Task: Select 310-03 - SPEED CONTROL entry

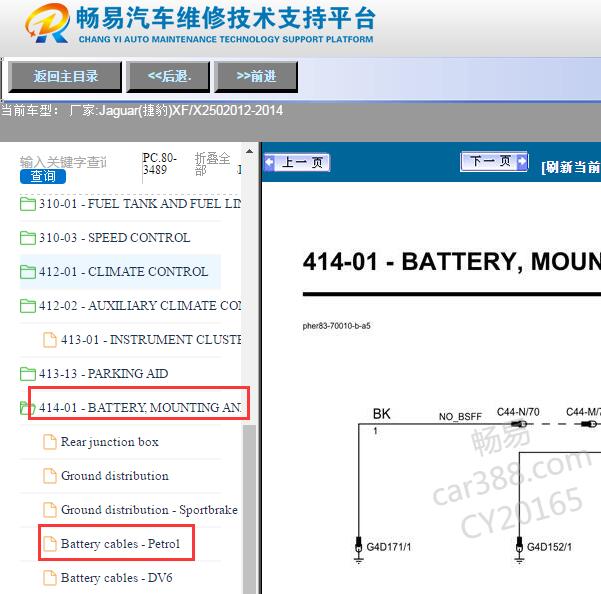Action: pyautogui.click(x=114, y=238)
